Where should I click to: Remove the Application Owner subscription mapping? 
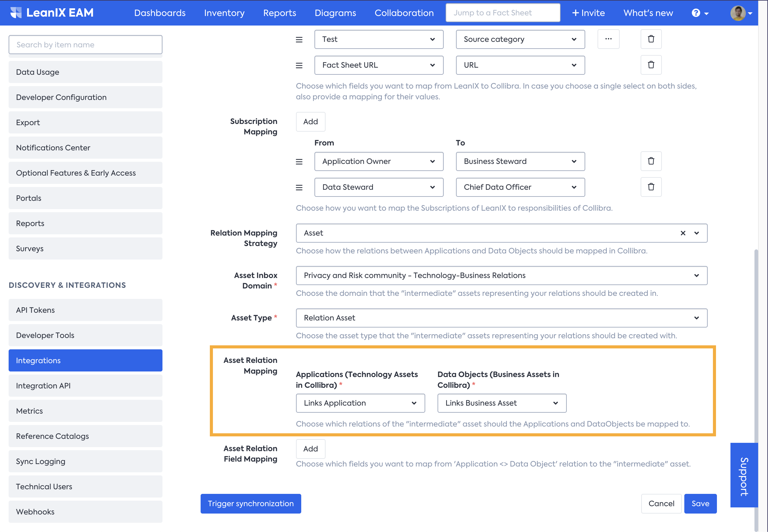651,161
